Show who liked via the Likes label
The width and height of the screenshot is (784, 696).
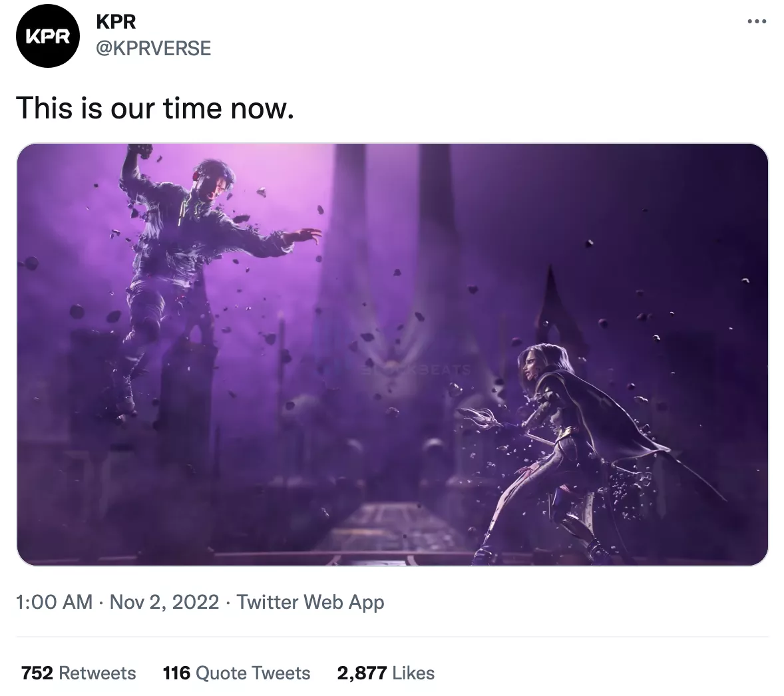coord(413,673)
